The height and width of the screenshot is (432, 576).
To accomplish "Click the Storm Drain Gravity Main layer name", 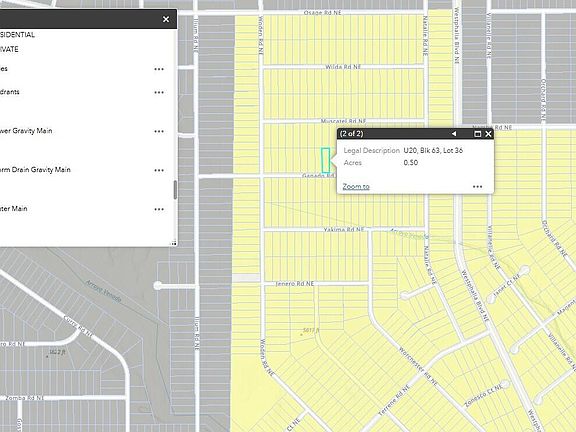I will (x=35, y=170).
